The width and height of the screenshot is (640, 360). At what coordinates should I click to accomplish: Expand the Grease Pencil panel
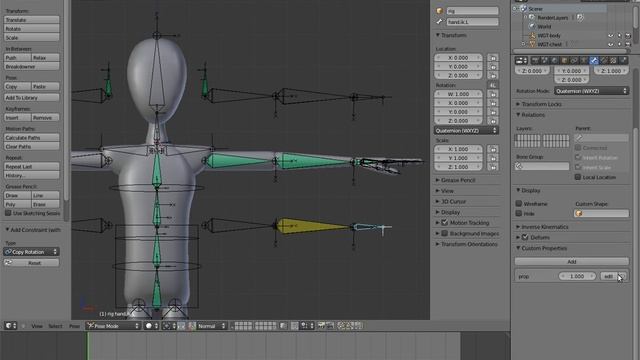click(x=458, y=180)
